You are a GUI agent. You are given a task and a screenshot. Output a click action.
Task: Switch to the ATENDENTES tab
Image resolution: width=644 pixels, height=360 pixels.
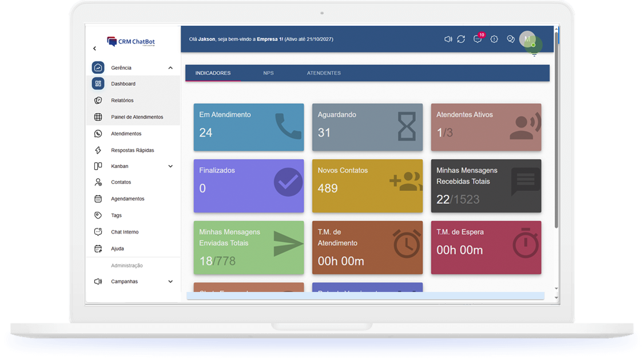324,73
